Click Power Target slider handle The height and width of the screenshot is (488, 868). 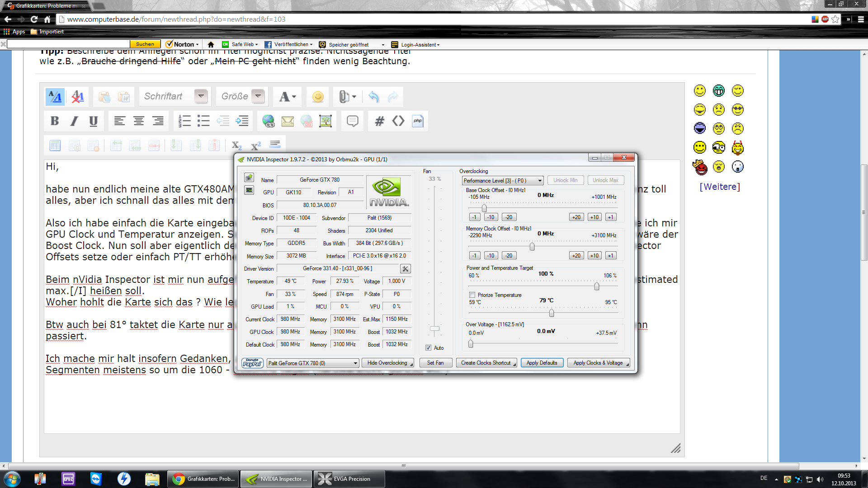(597, 286)
